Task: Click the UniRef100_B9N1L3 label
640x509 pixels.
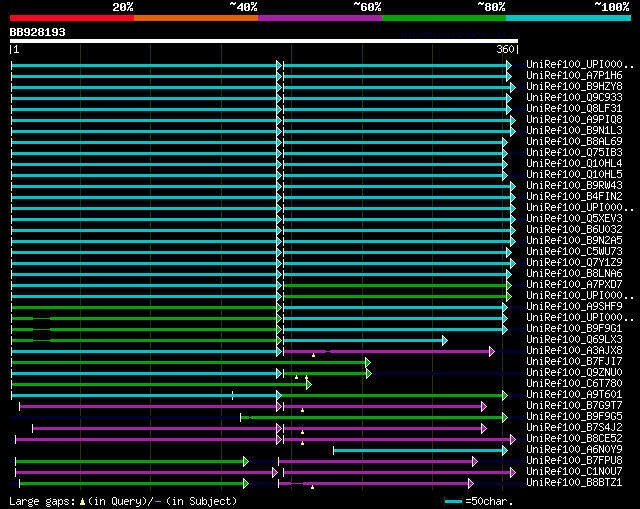Action: [x=574, y=131]
